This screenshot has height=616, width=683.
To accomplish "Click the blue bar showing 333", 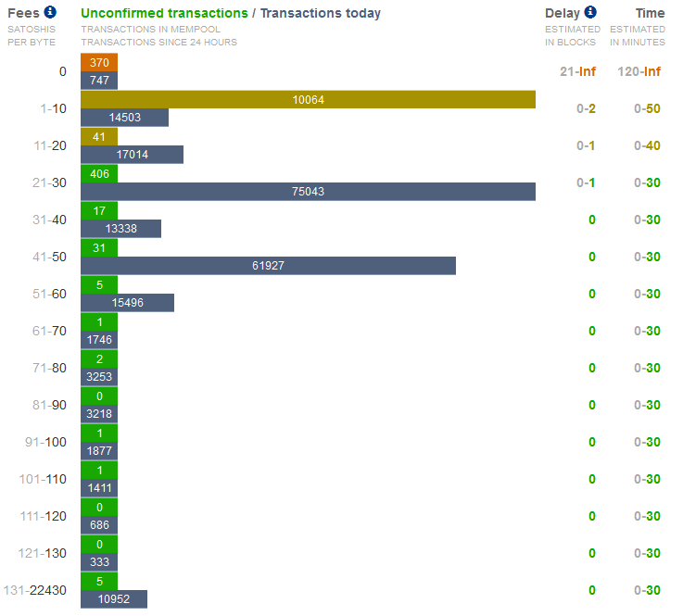I will coord(99,561).
